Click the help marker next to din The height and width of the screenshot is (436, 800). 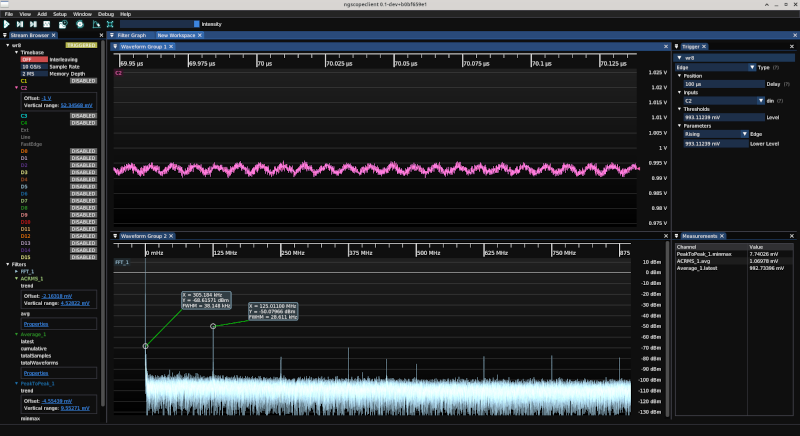[x=780, y=101]
